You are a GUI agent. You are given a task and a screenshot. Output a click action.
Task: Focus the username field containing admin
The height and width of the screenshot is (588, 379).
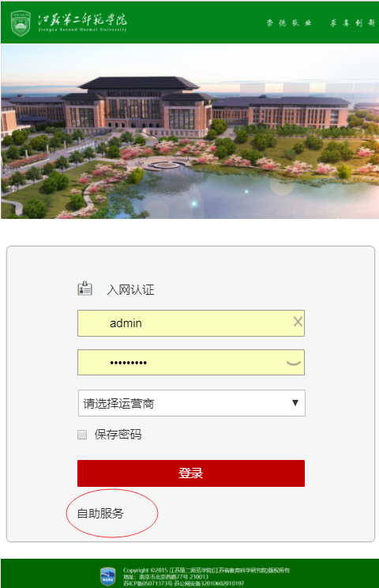tap(191, 323)
